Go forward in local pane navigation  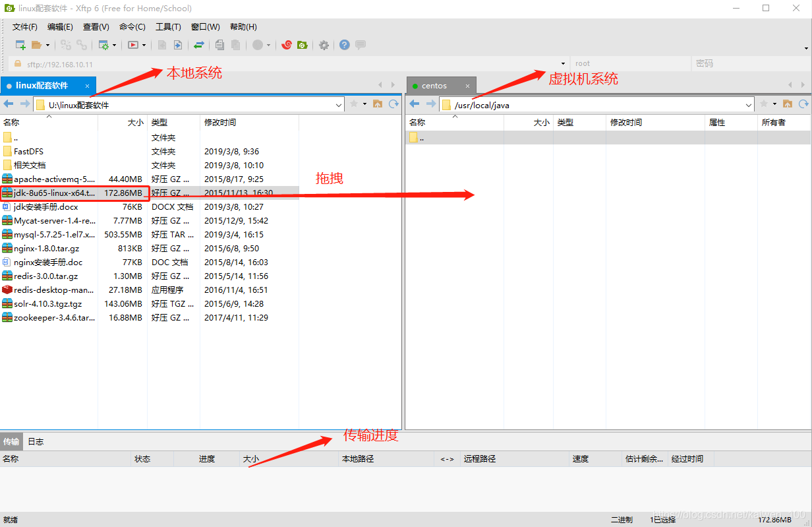pos(25,104)
